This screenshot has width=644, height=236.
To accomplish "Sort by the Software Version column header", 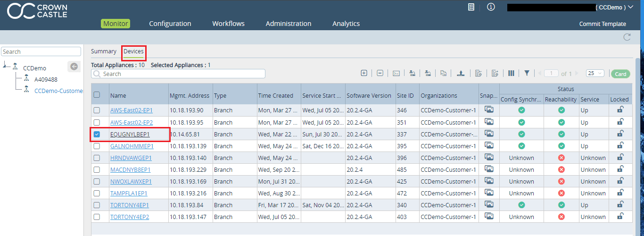I will (x=369, y=95).
